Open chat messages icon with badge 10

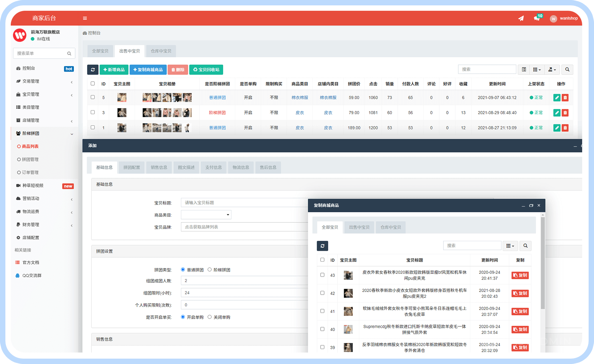click(537, 18)
